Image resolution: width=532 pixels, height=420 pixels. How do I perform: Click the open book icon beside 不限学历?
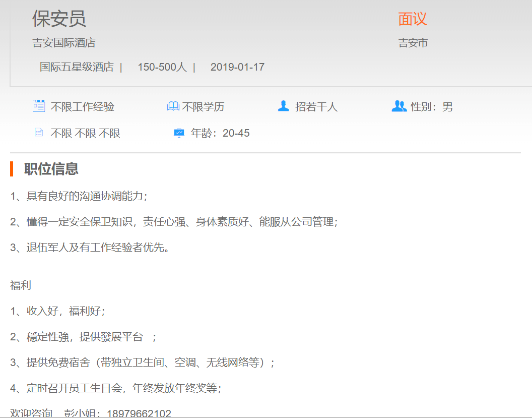173,106
